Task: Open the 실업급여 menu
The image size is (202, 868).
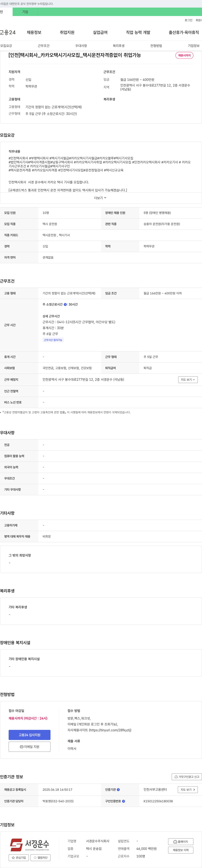Action: point(100,32)
